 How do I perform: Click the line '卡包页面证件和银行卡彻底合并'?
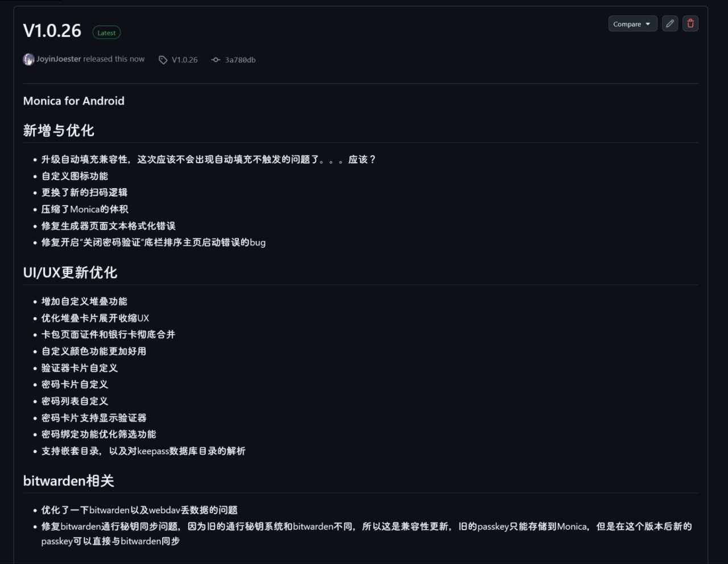[x=108, y=335]
